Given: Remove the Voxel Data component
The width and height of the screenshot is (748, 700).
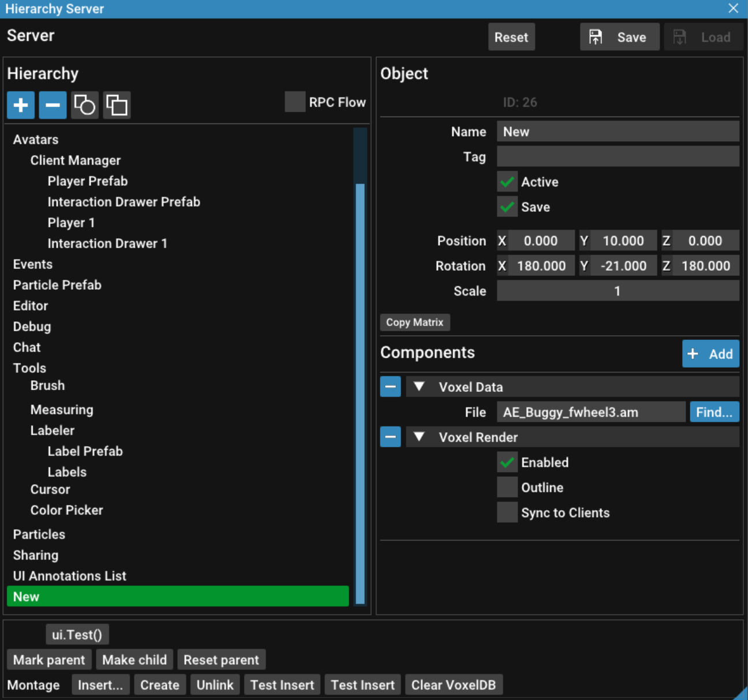Looking at the screenshot, I should [x=391, y=387].
